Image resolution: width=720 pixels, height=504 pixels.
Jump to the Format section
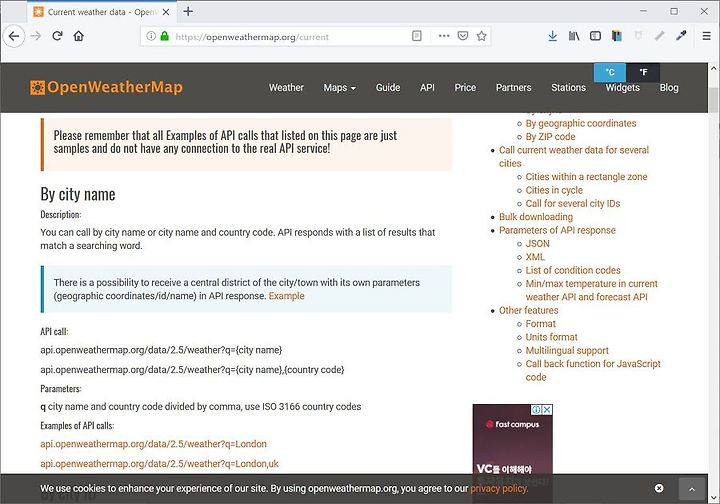click(x=540, y=324)
